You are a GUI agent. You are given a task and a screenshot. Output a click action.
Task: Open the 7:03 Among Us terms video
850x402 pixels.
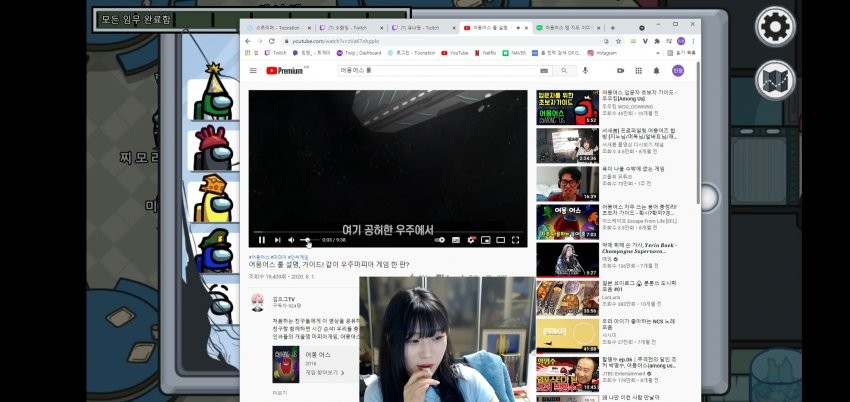click(568, 222)
